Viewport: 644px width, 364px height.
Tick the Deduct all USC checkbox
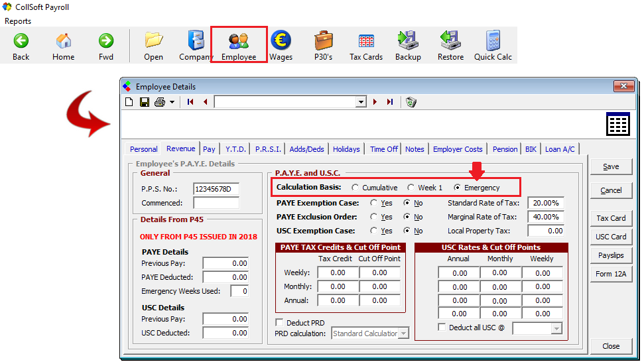pos(442,328)
